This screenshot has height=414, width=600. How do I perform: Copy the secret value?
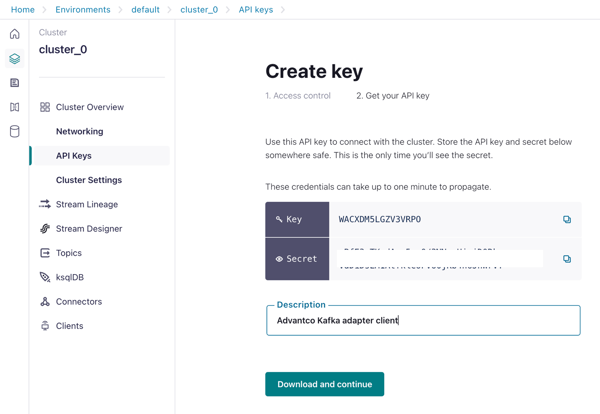click(567, 259)
